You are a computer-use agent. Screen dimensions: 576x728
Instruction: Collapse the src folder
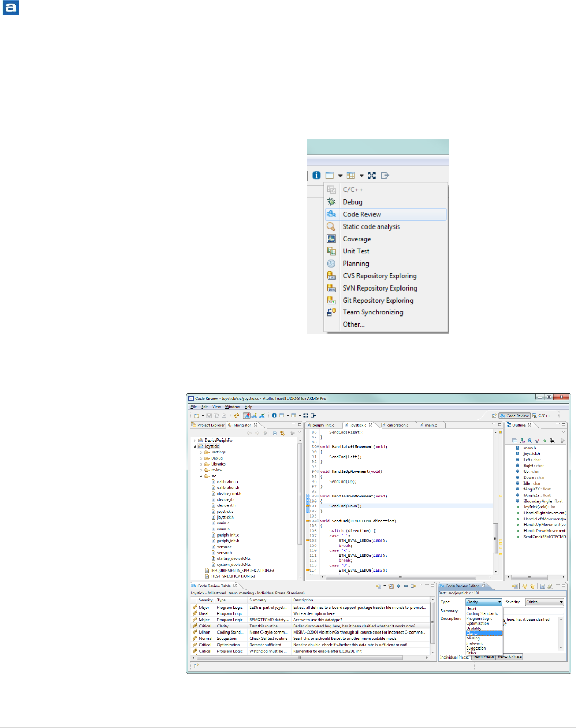coord(201,476)
